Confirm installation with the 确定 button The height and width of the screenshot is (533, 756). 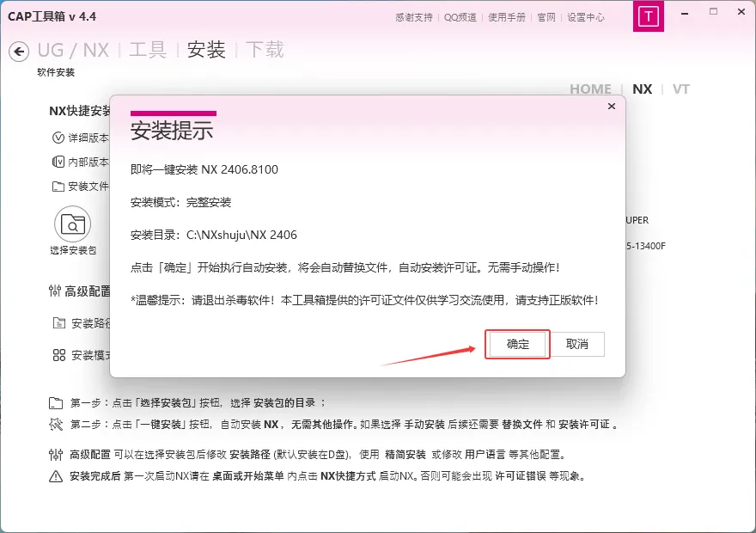pos(517,344)
